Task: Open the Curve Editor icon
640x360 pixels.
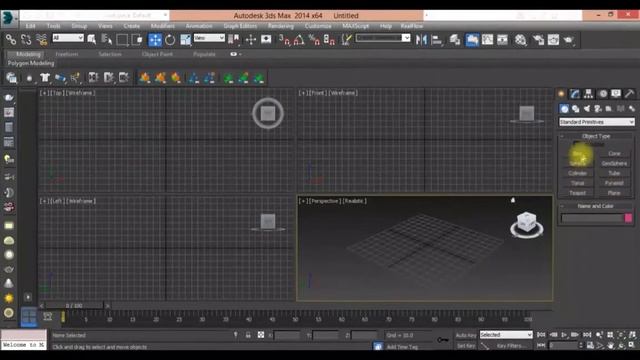Action: [487, 40]
